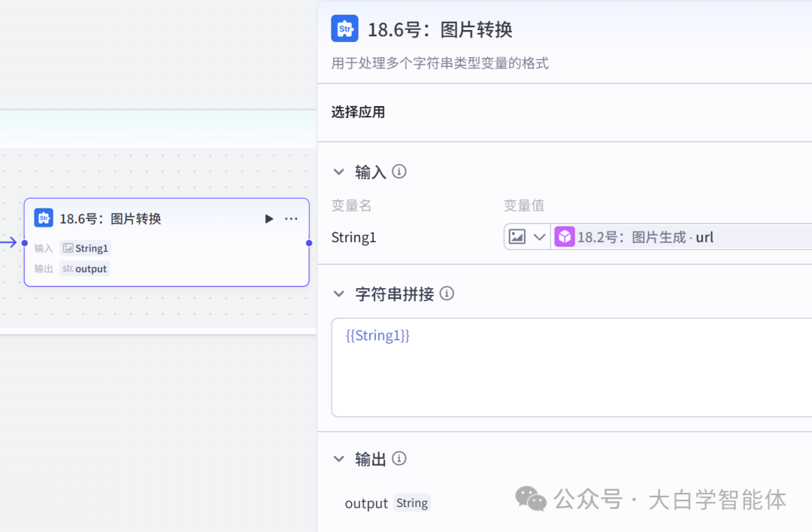This screenshot has width=812, height=532.
Task: Click the output variable name in 输出 section
Action: (366, 503)
